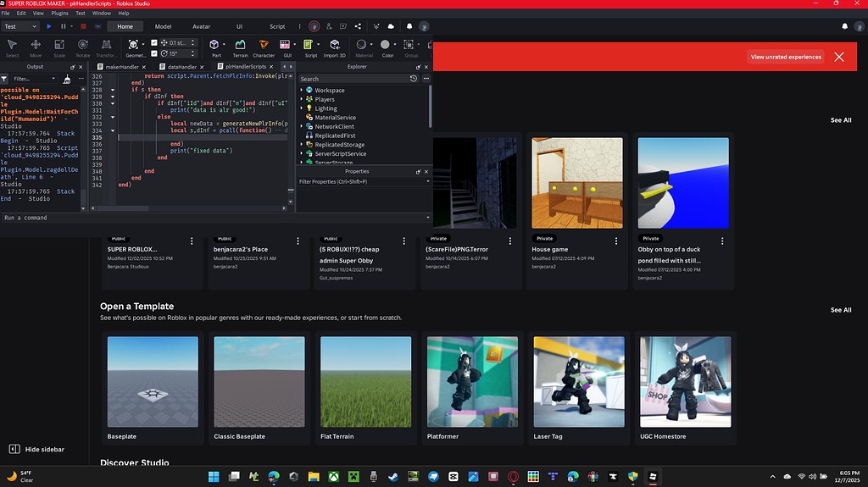868x487 pixels.
Task: Collapse code fold at line 330
Action: click(113, 103)
